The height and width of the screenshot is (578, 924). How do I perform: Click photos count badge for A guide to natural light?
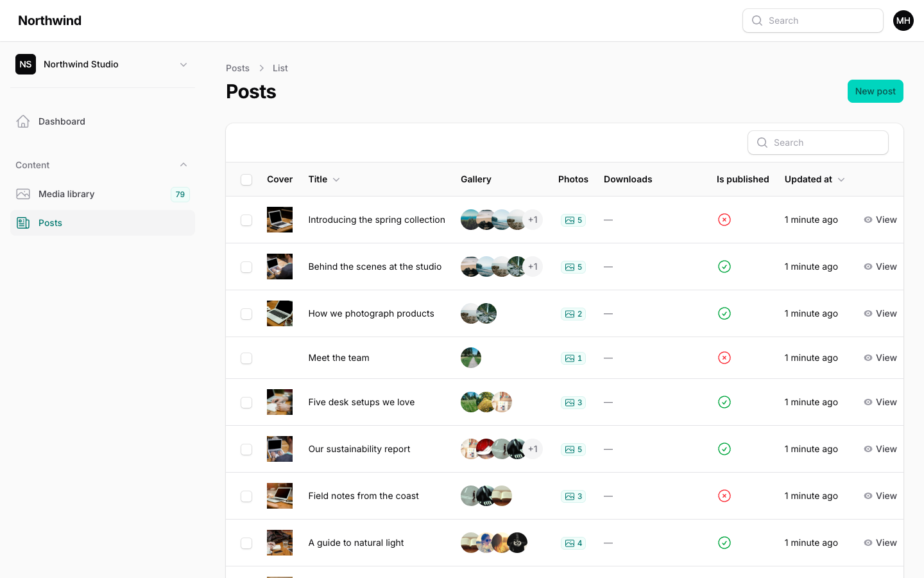[573, 543]
